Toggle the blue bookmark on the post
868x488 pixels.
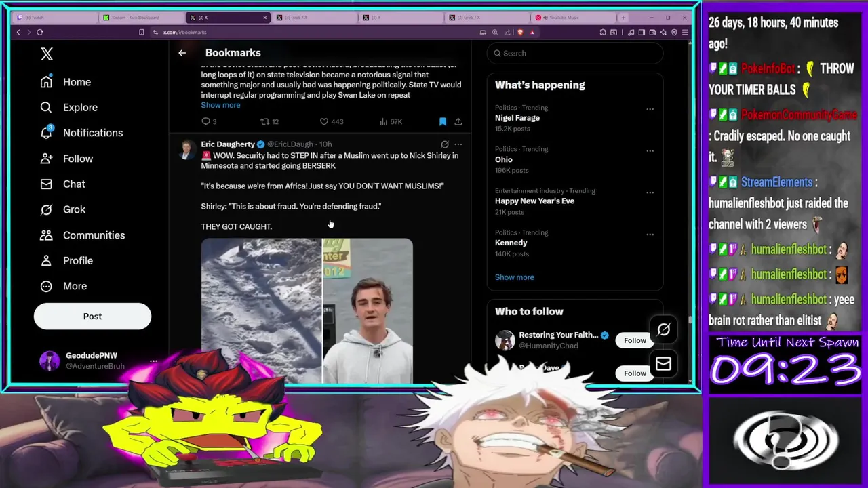(443, 121)
